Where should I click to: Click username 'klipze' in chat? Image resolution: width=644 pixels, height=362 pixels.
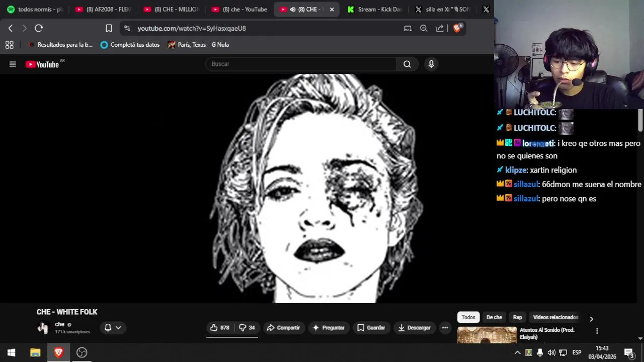(516, 170)
